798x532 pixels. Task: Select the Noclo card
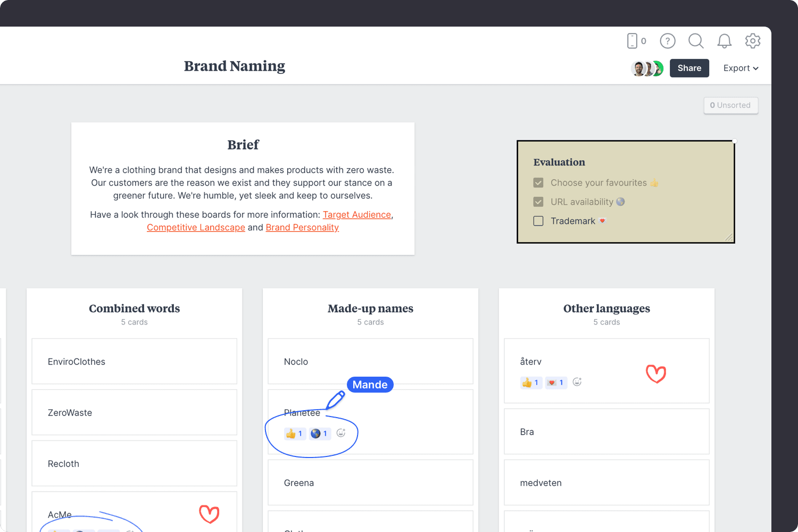point(370,361)
